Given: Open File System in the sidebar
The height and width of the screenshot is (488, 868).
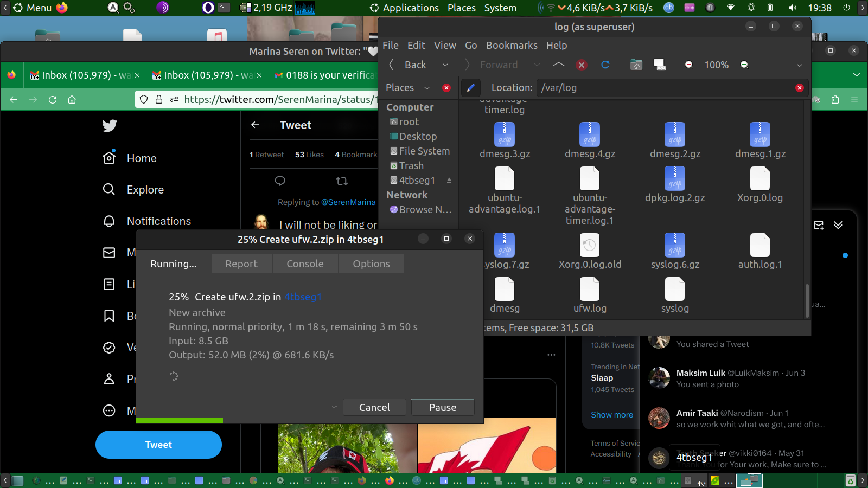Looking at the screenshot, I should (x=424, y=151).
